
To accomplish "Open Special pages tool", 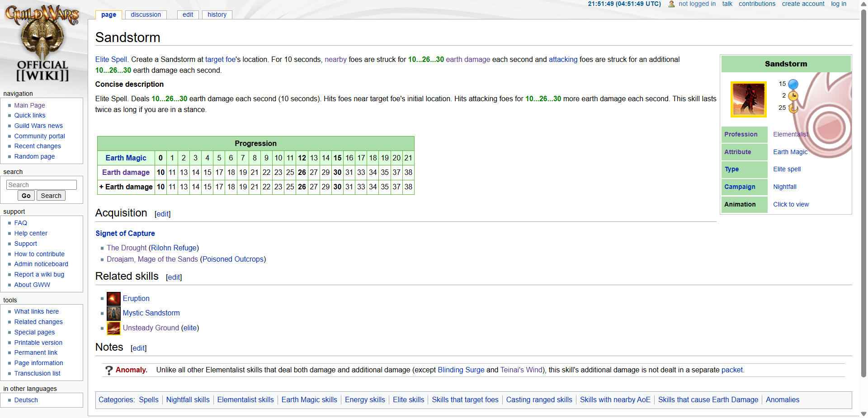I will [x=34, y=332].
